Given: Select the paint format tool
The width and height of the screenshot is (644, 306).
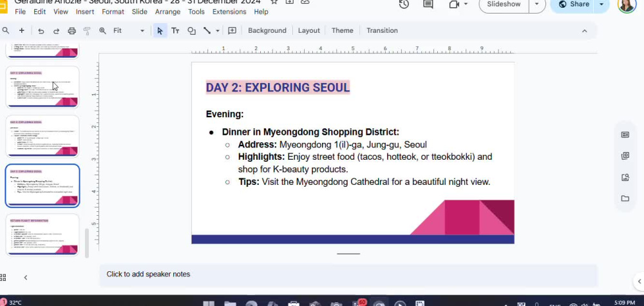Looking at the screenshot, I should [87, 30].
